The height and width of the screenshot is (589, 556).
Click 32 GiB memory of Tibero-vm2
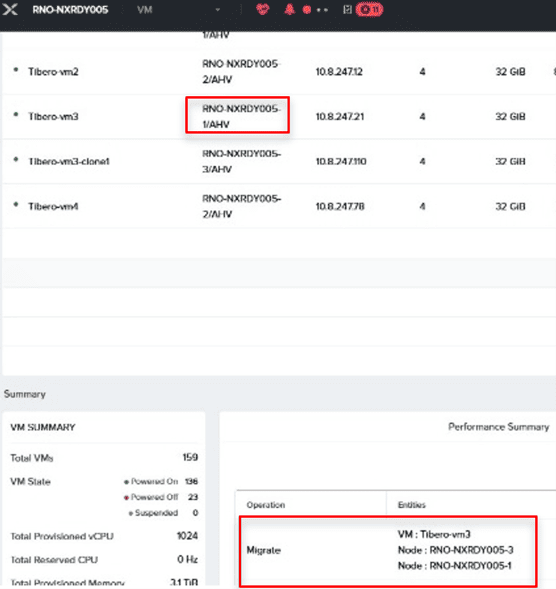tap(510, 72)
